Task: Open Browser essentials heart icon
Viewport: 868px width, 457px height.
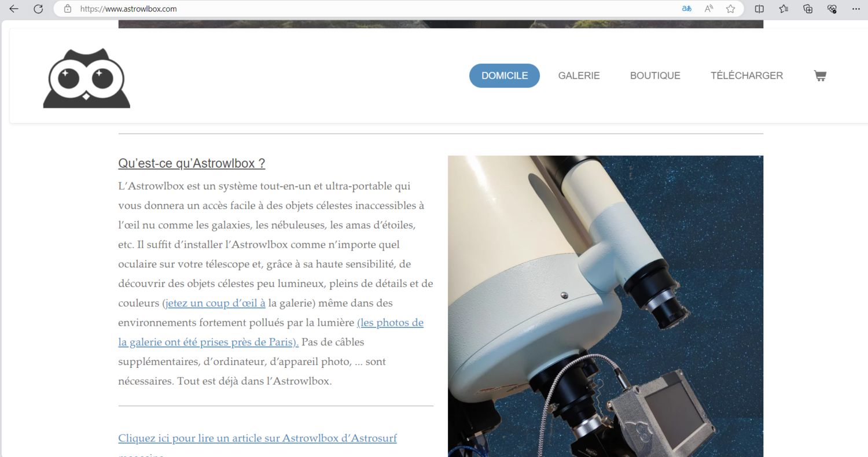Action: pos(832,9)
